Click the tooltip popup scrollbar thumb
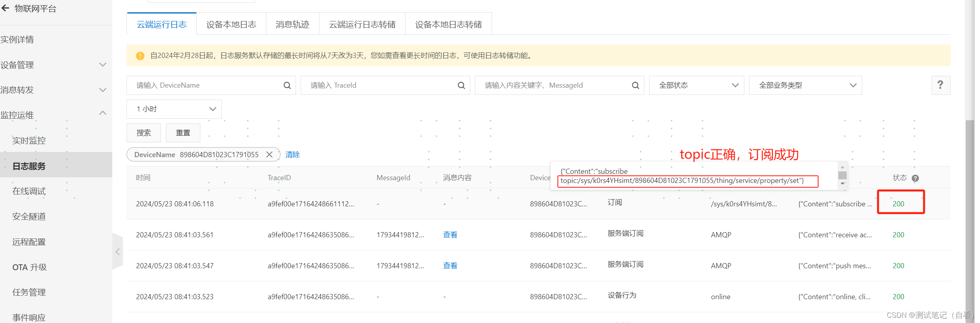 (x=842, y=175)
